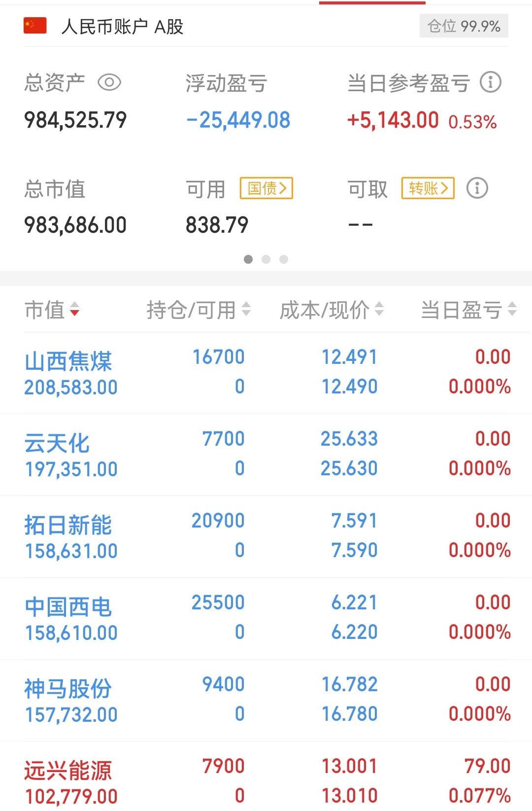This screenshot has height=811, width=532.
Task: Toggle total assets visibility eye icon
Action: 109,82
